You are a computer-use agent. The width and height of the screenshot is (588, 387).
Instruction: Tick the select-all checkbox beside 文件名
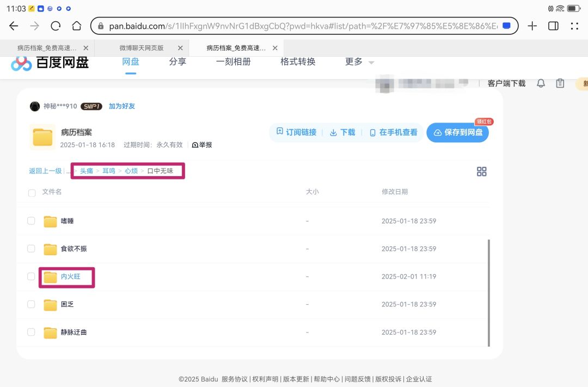click(32, 193)
